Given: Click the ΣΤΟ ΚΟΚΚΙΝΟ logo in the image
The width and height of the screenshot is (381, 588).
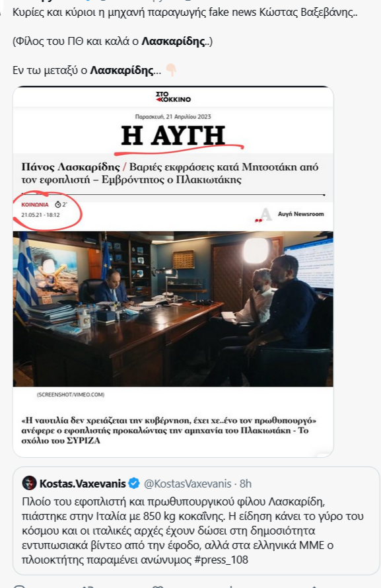Looking at the screenshot, I should pyautogui.click(x=173, y=96).
